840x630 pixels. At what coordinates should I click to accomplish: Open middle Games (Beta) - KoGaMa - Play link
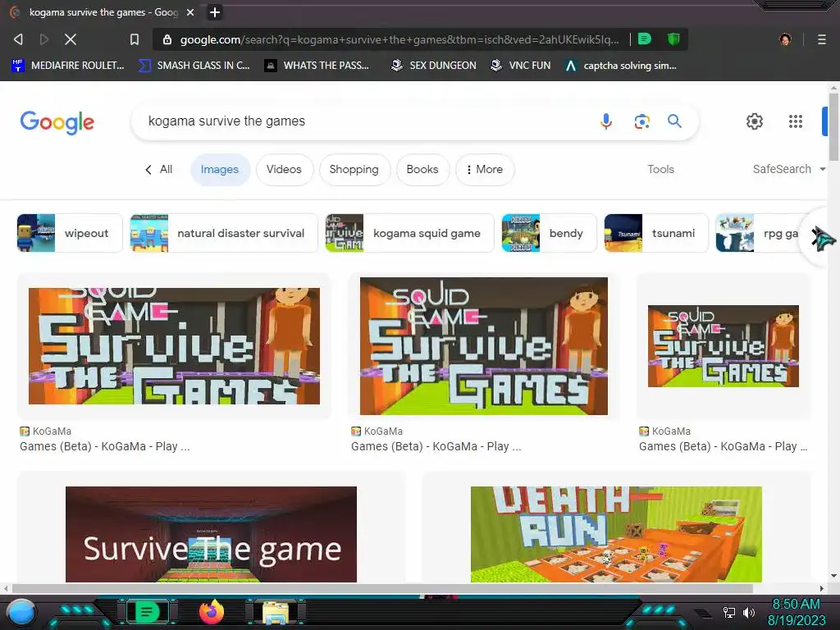pyautogui.click(x=436, y=446)
